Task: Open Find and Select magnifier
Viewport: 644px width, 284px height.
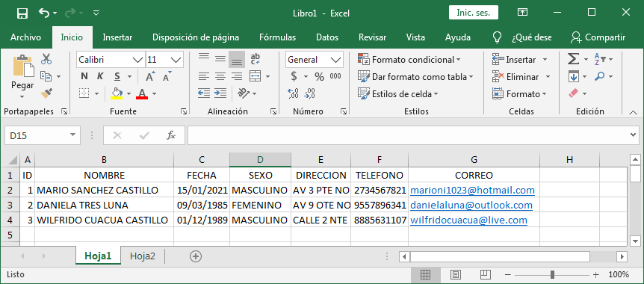Action: 600,76
